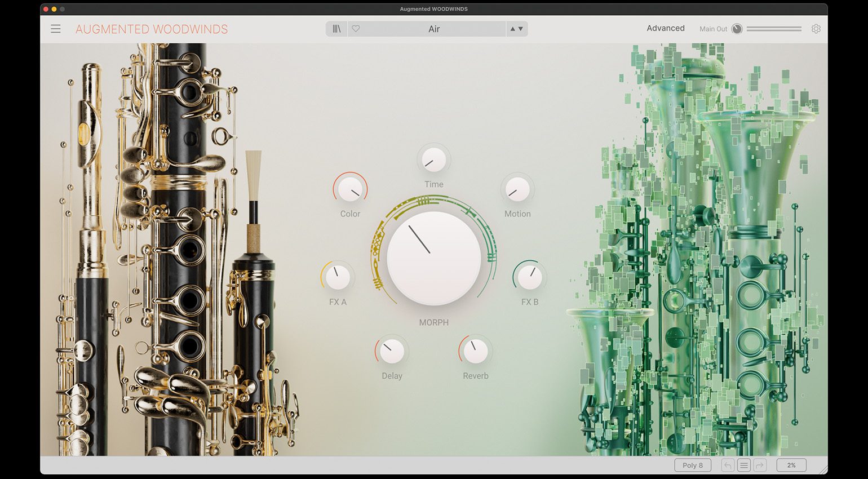Click the window resize grip handle
868x479 pixels.
pos(823,469)
